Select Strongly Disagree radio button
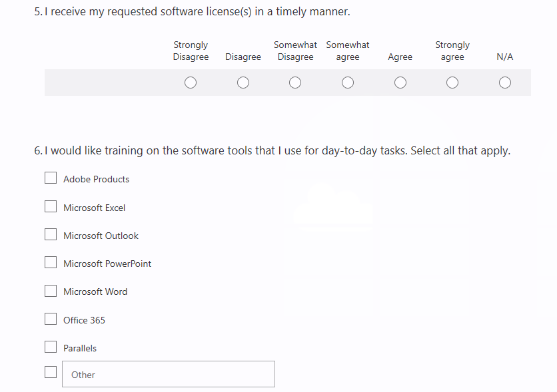 [191, 83]
